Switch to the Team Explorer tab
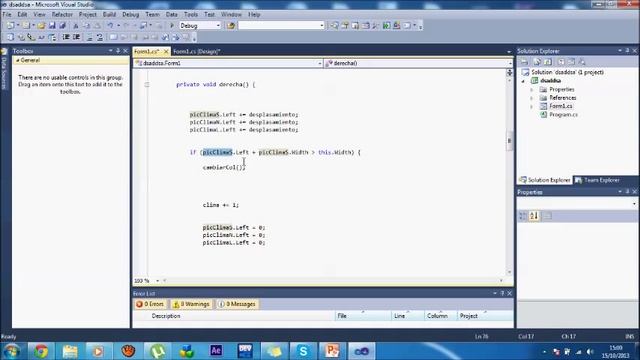 [597, 180]
